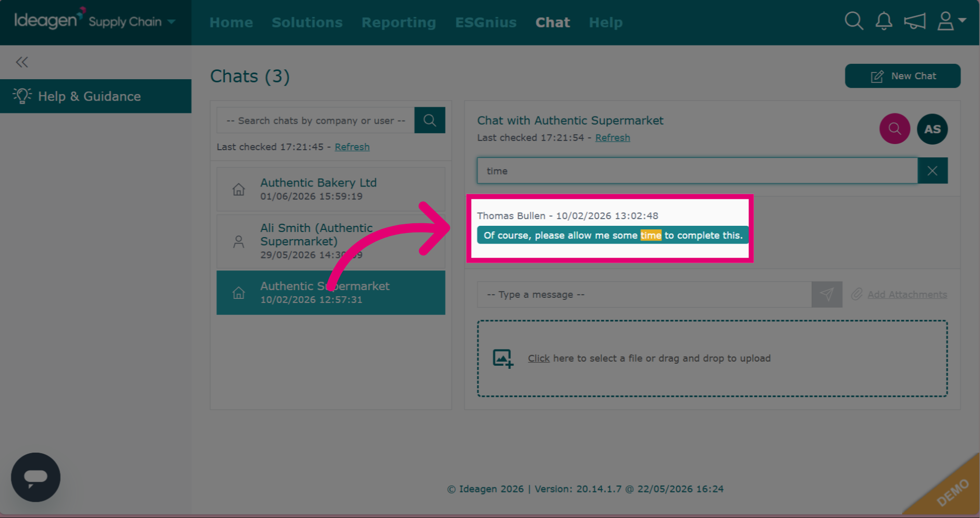Select the Chat menu item

(x=553, y=22)
